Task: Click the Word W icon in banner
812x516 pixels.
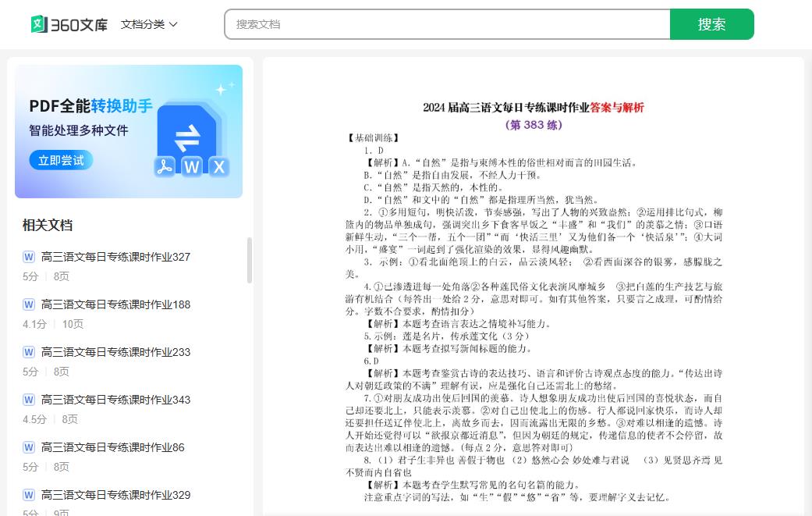Action: (192, 167)
